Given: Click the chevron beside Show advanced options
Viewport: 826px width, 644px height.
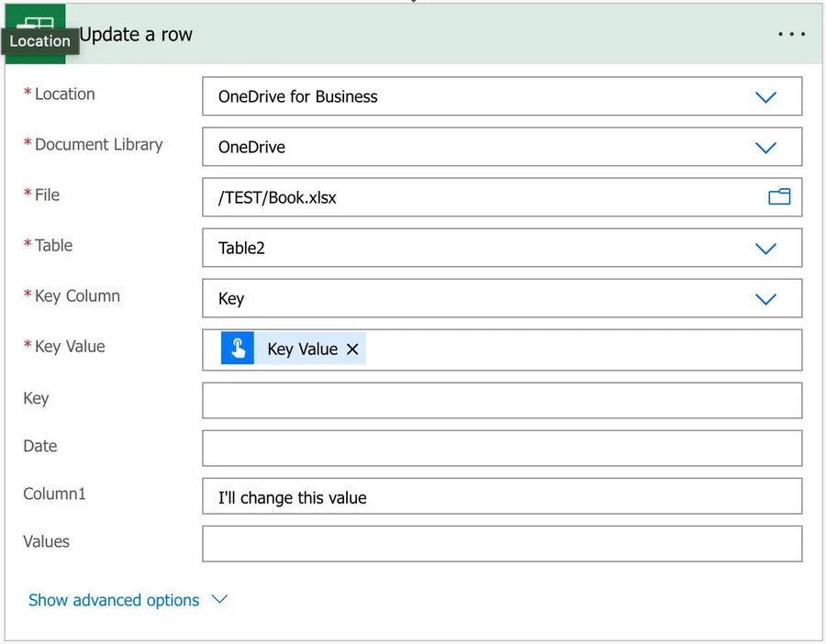Looking at the screenshot, I should point(219,599).
